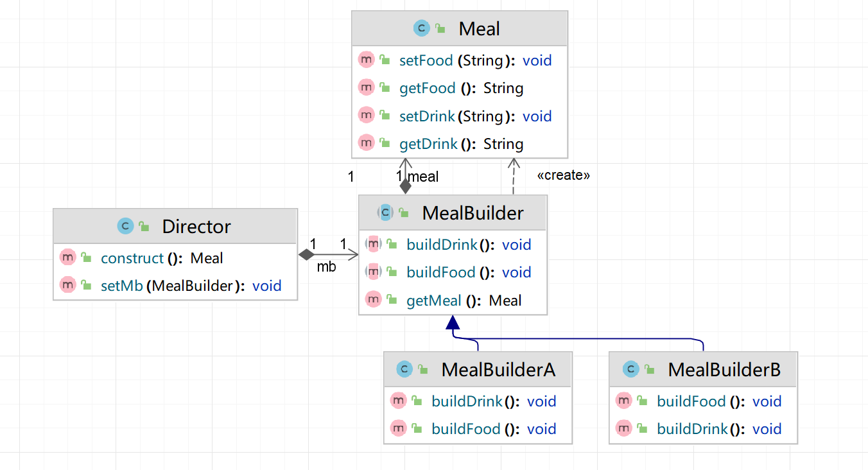Click the green lock icon beside getDrink
Image resolution: width=868 pixels, height=470 pixels.
coord(385,143)
